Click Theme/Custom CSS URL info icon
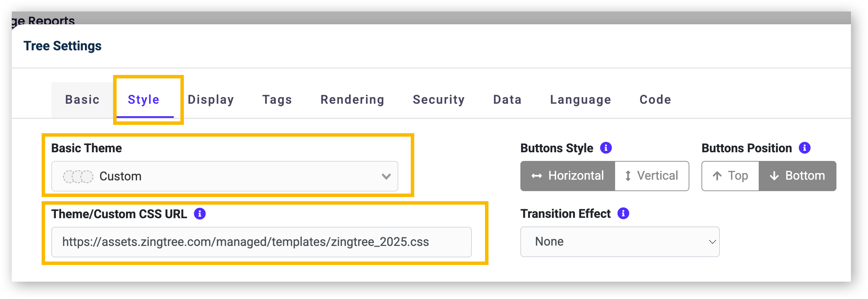 200,214
